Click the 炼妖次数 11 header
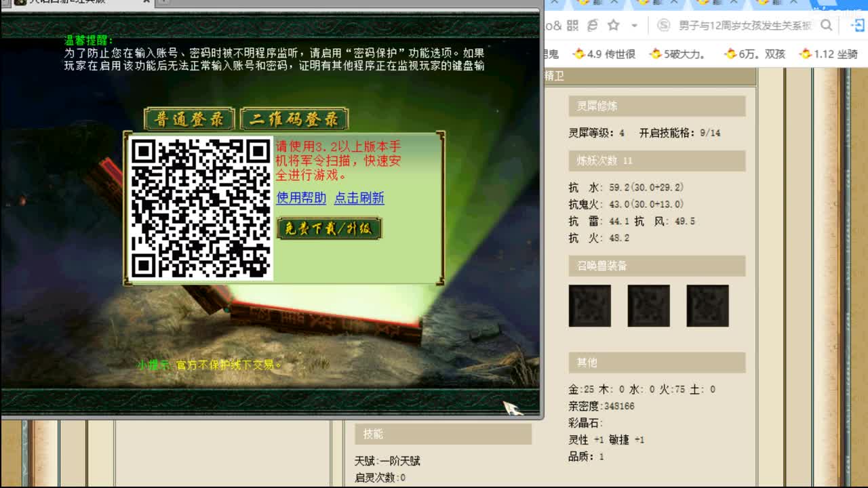The image size is (868, 488). (656, 161)
